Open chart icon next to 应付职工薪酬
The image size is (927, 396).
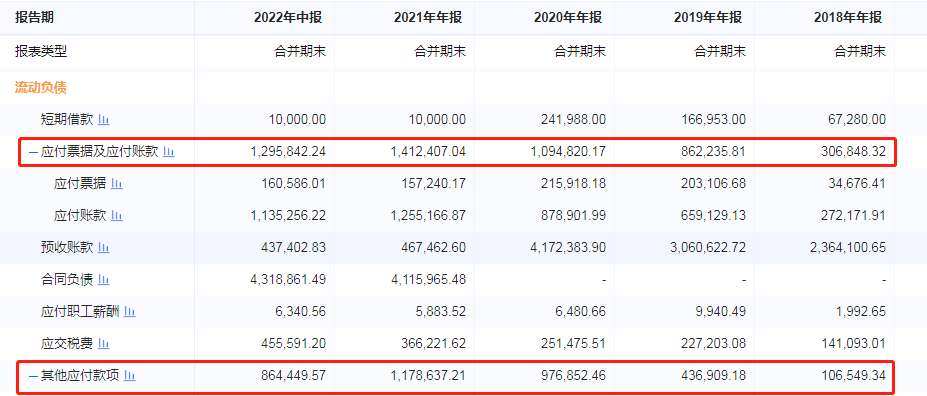[x=130, y=311]
